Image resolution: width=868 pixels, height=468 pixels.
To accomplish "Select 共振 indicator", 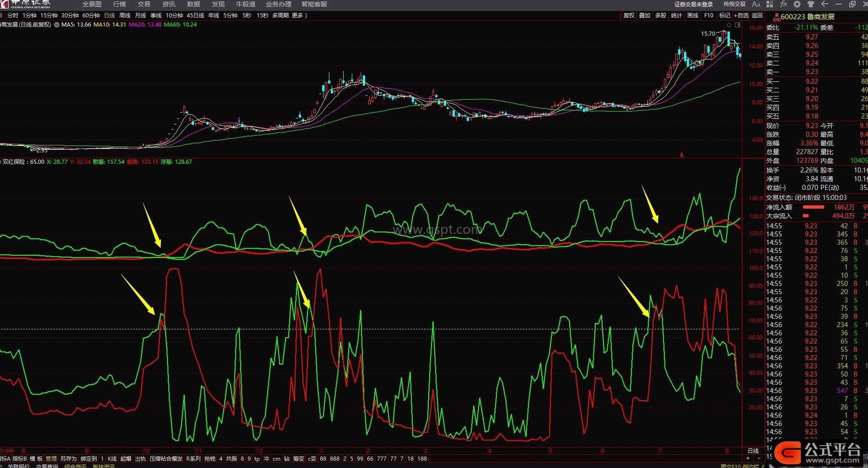I will tap(232, 458).
